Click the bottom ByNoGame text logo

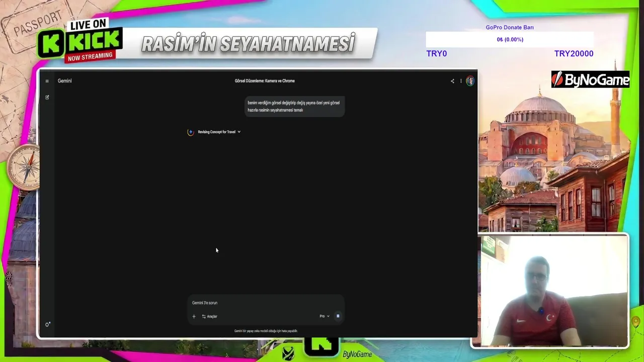357,354
